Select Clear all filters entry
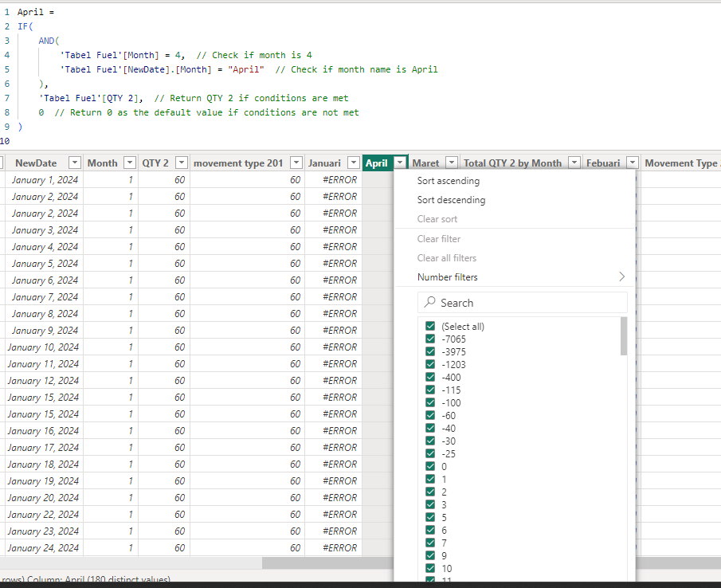The image size is (721, 588). coord(446,258)
